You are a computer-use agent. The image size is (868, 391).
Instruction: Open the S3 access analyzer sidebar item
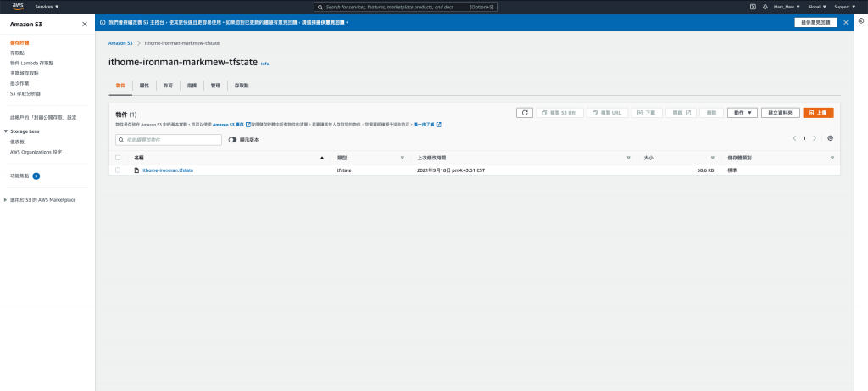tap(25, 93)
